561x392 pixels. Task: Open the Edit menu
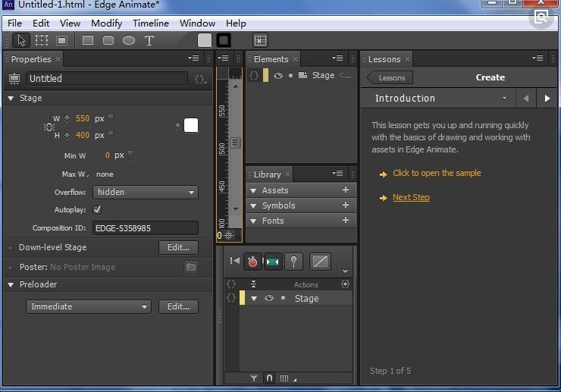(x=41, y=24)
